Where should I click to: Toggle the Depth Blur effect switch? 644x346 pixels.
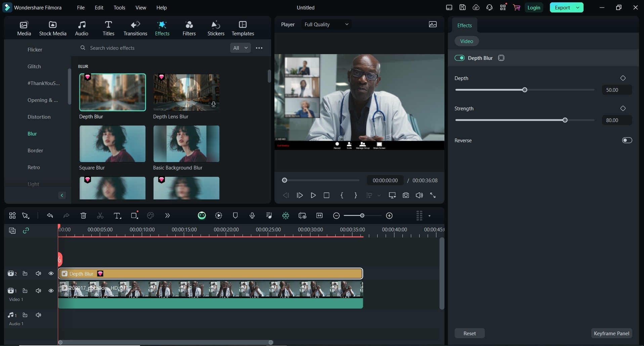point(460,58)
